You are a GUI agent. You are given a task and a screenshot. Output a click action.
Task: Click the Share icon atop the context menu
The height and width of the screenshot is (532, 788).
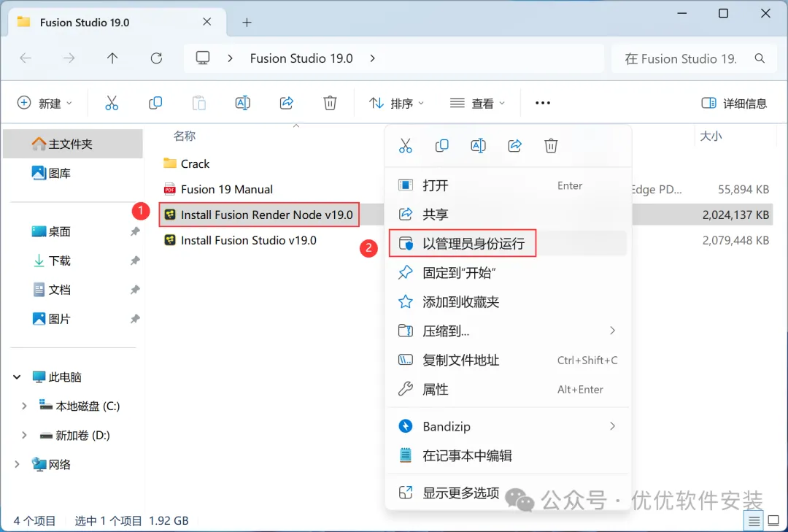[x=514, y=146]
